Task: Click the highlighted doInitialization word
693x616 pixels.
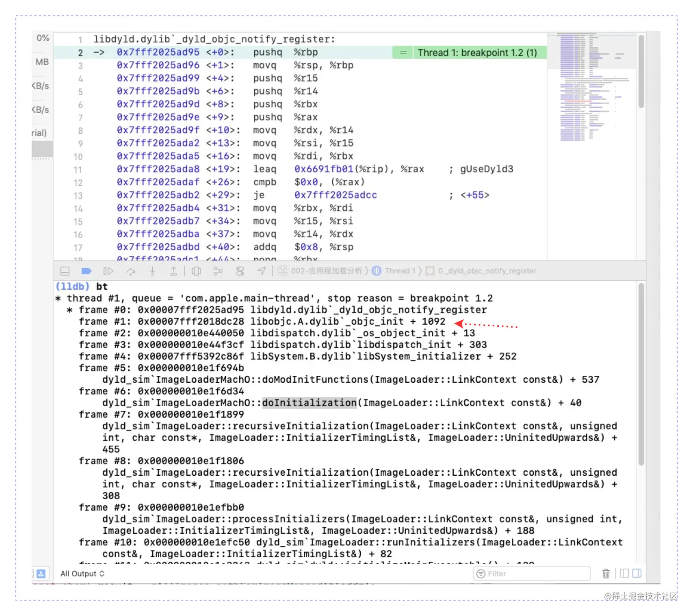Action: (x=309, y=403)
